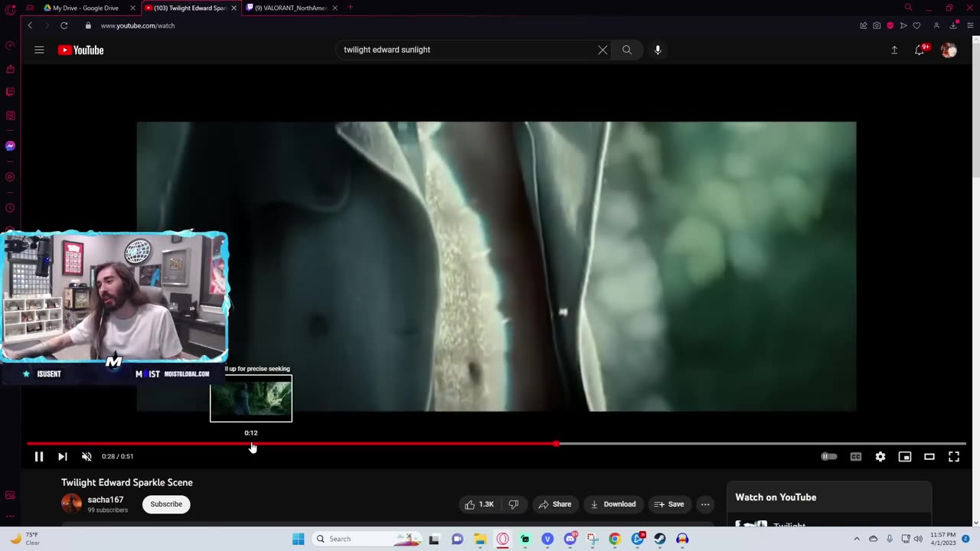Open the sacha167 channel name link

point(106,500)
